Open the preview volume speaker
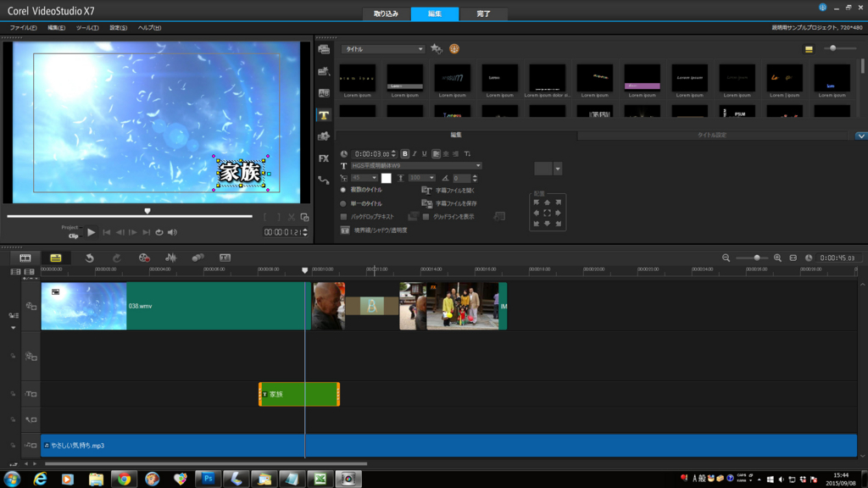 [173, 232]
